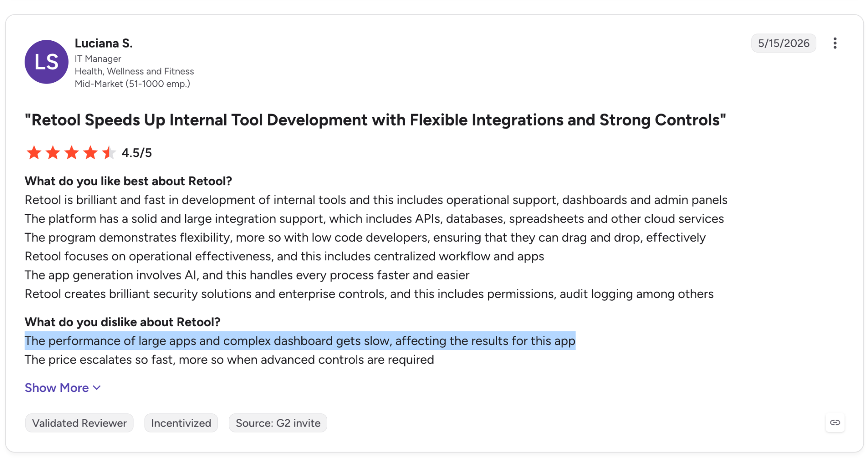Screen dimensions: 868x458
Task: Open the three-dot review options menu
Action: pyautogui.click(x=835, y=43)
